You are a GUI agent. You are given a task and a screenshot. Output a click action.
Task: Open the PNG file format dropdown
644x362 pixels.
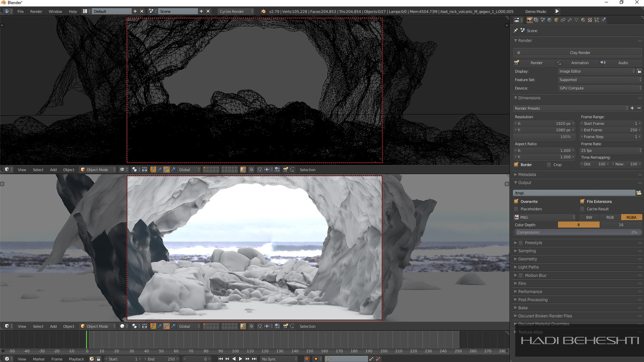point(545,217)
